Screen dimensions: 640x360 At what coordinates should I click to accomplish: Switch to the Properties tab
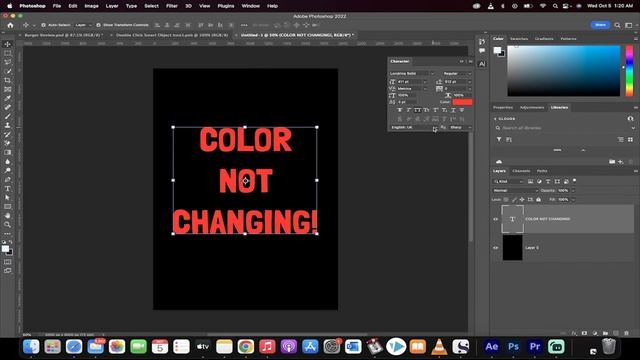tap(503, 108)
